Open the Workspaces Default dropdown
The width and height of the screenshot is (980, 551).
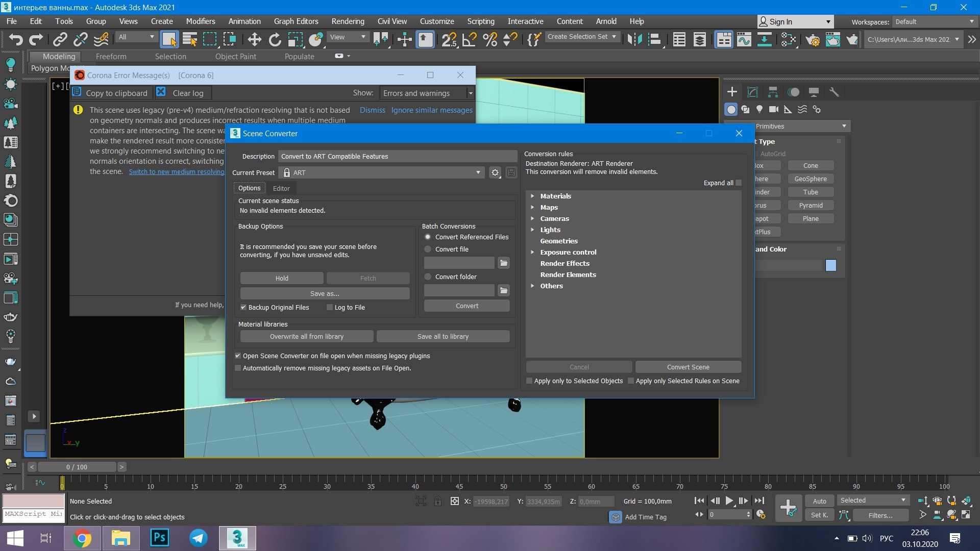tap(934, 21)
